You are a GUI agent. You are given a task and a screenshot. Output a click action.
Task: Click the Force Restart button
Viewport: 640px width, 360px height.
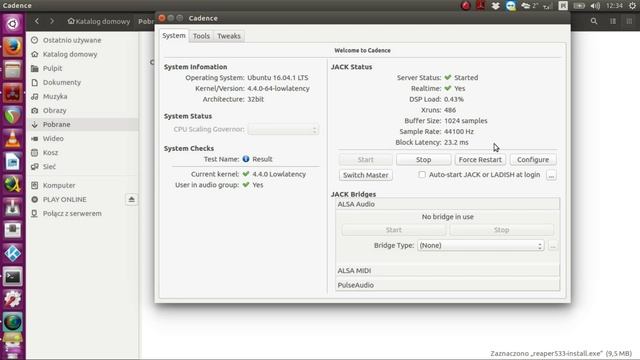[480, 160]
